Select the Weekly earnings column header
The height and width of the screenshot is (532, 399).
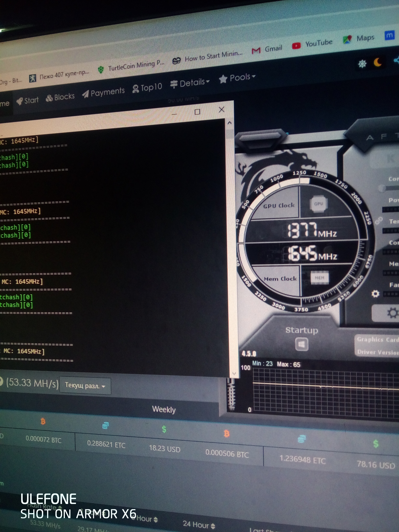[164, 409]
